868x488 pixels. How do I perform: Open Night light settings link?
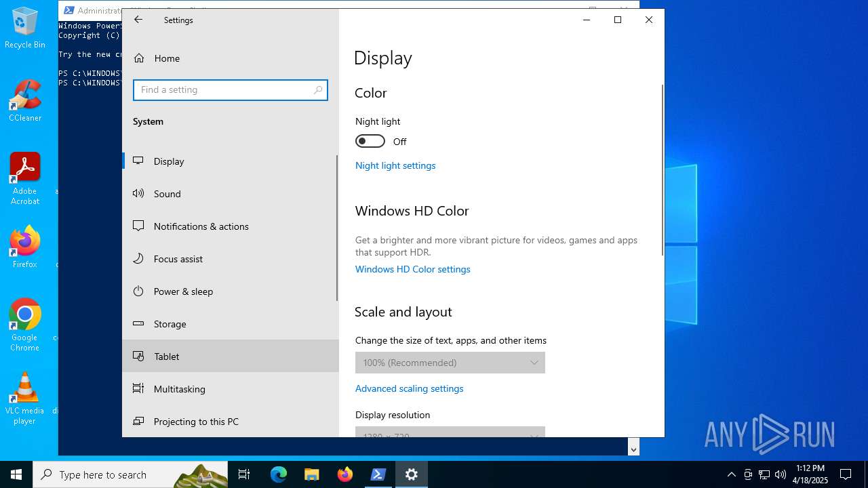tap(395, 165)
